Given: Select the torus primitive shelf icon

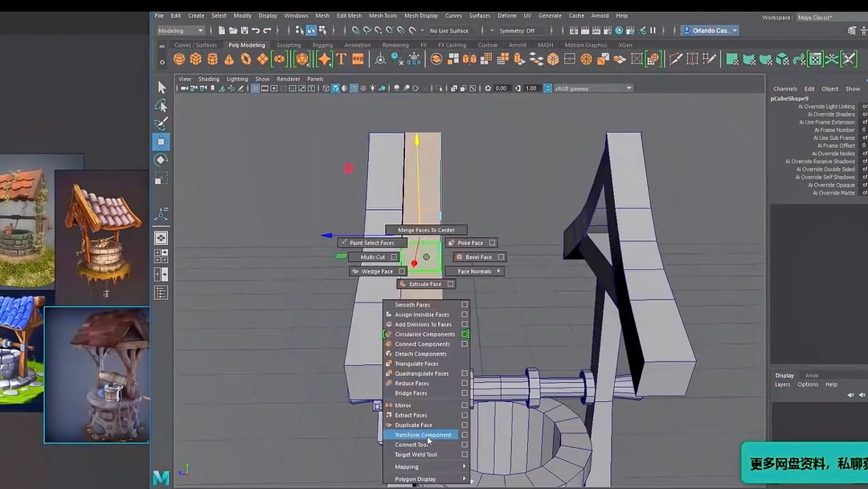Looking at the screenshot, I should [245, 57].
